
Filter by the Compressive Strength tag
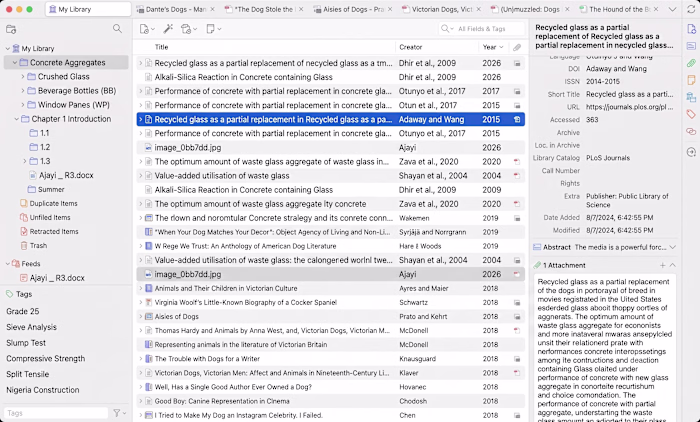[46, 359]
